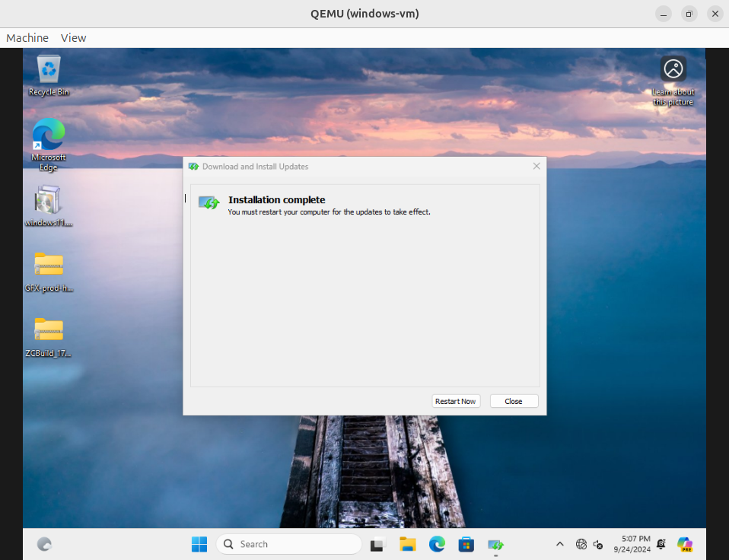
Task: Expand the hidden system tray icons chevron
Action: click(560, 544)
